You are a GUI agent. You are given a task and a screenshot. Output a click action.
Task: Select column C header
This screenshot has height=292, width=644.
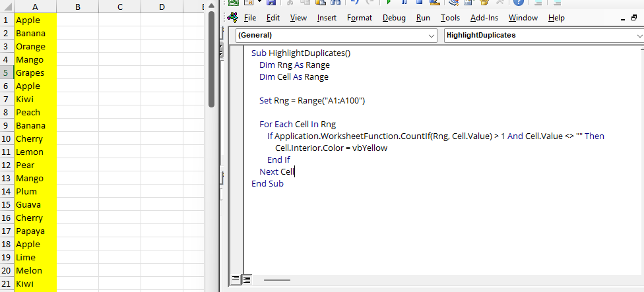[x=119, y=7]
